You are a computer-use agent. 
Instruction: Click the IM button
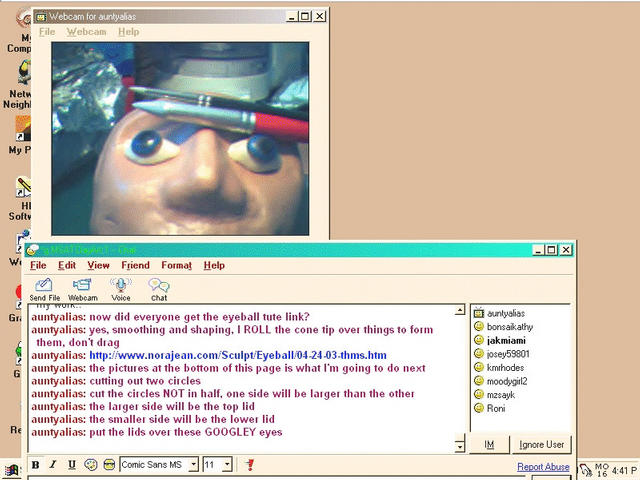(x=489, y=444)
